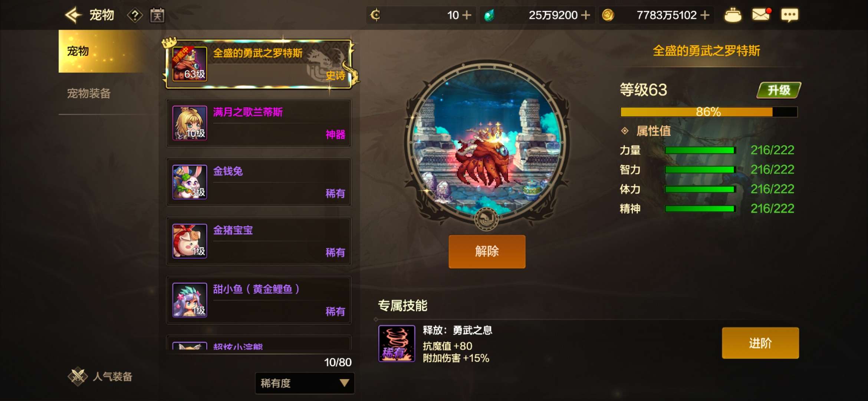The width and height of the screenshot is (868, 401).
Task: Click the 升级 level-up button
Action: [779, 90]
